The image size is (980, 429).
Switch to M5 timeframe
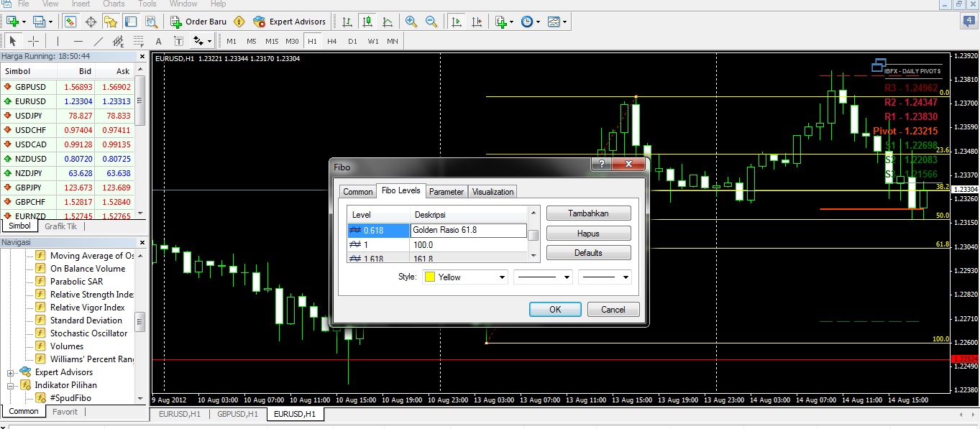(x=252, y=41)
